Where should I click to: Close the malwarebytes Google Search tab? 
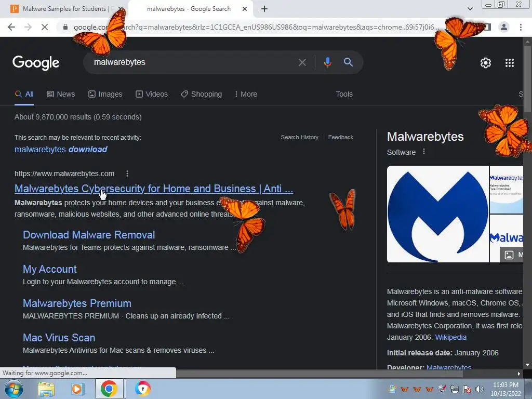tap(245, 9)
